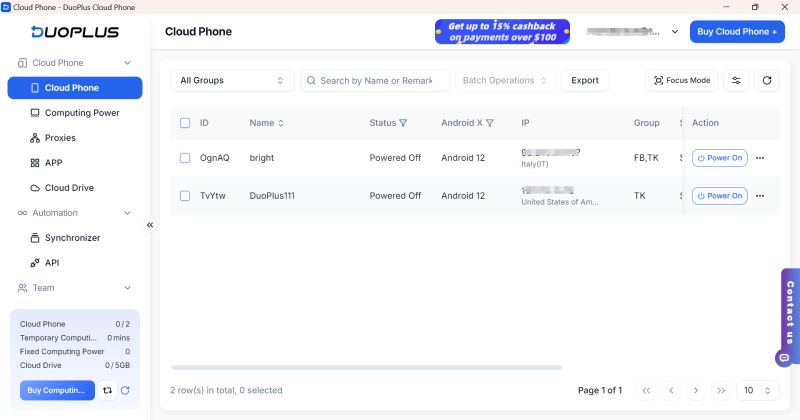Select the checkbox for row OgnAQ

point(185,158)
